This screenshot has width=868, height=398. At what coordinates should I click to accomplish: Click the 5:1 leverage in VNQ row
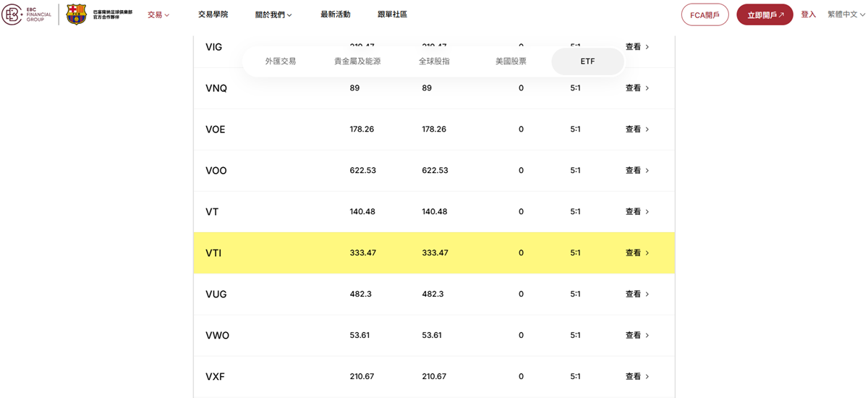(576, 88)
